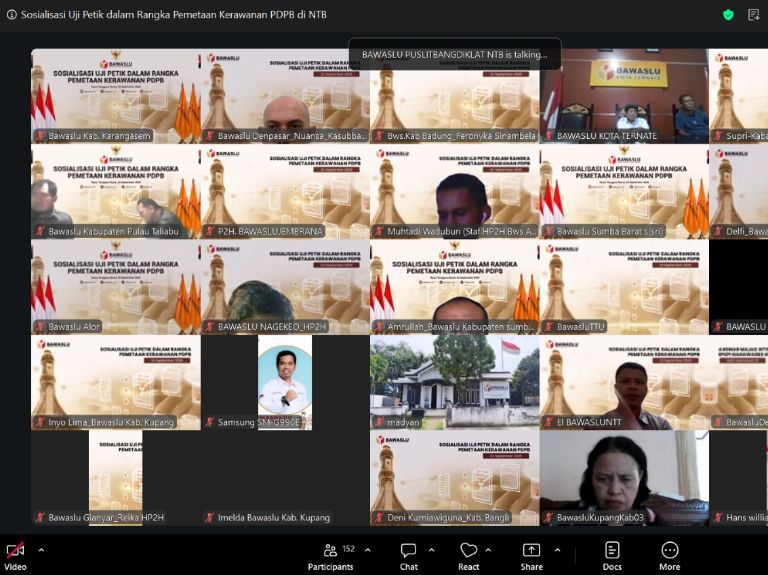This screenshot has width=768, height=575.
Task: Open the More options menu
Action: pos(670,556)
